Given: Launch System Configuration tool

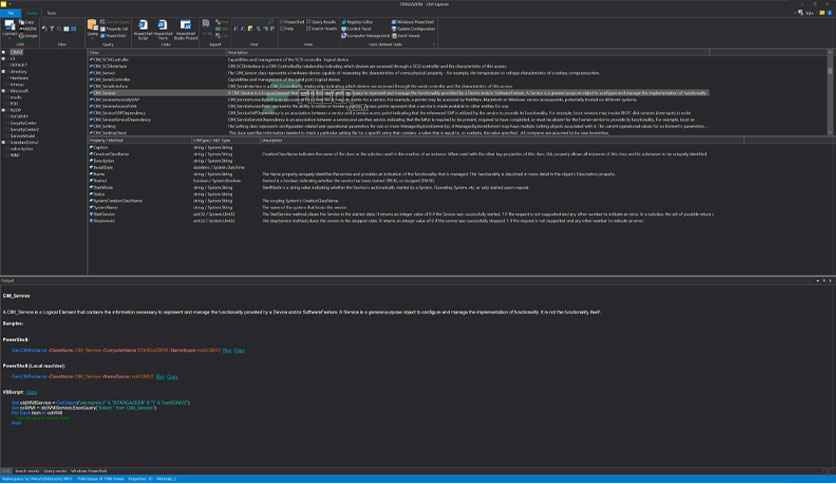Looking at the screenshot, I should pyautogui.click(x=414, y=29).
